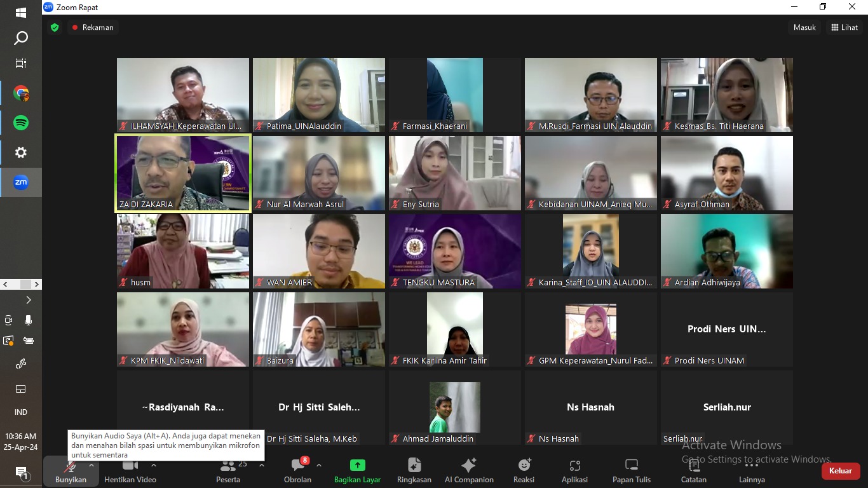Expand the arrow next to Obrolan

[x=319, y=465]
